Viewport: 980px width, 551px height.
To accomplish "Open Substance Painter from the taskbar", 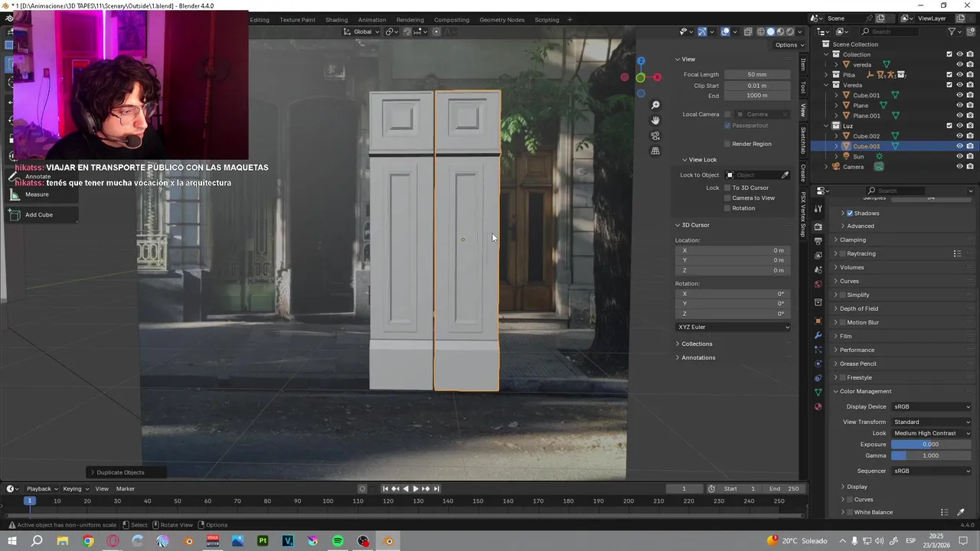I will [x=263, y=541].
